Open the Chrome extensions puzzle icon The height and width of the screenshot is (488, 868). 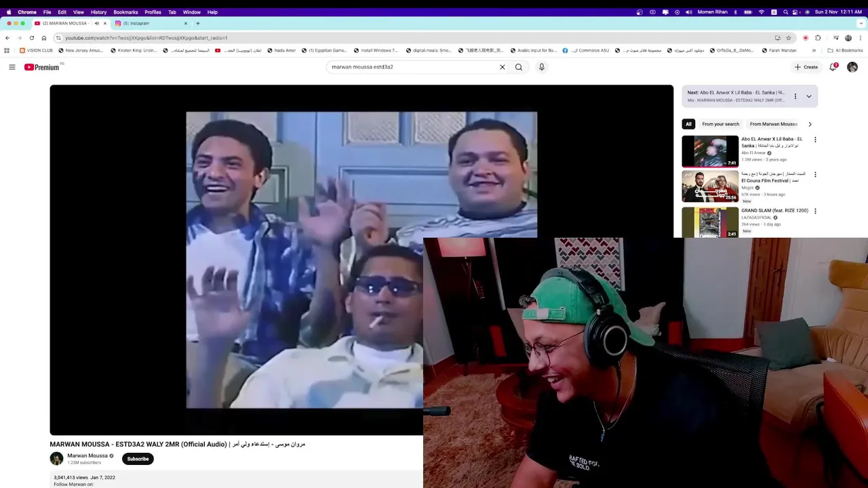point(818,38)
